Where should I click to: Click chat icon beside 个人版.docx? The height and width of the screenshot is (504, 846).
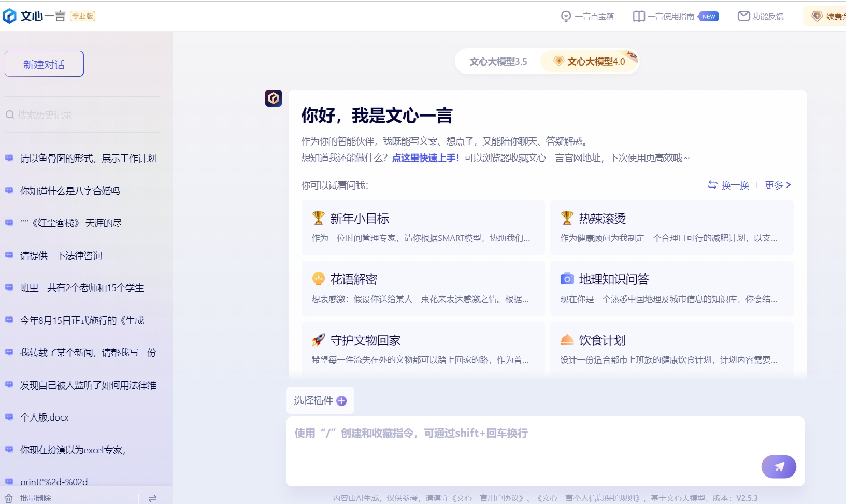pos(9,417)
